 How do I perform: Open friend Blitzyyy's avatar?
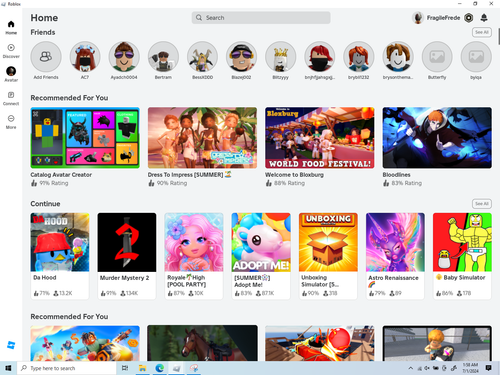pyautogui.click(x=281, y=57)
